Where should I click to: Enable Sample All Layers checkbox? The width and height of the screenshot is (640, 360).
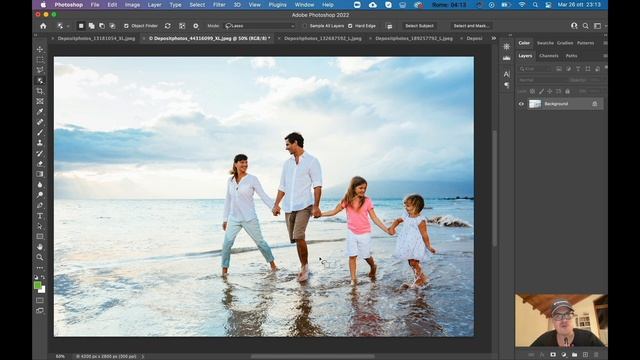pyautogui.click(x=304, y=26)
